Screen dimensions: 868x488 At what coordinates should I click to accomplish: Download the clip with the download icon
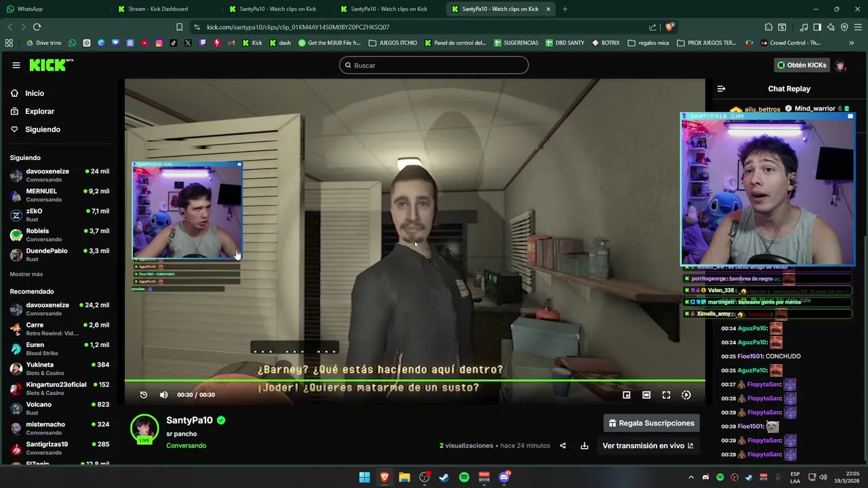pyautogui.click(x=585, y=445)
